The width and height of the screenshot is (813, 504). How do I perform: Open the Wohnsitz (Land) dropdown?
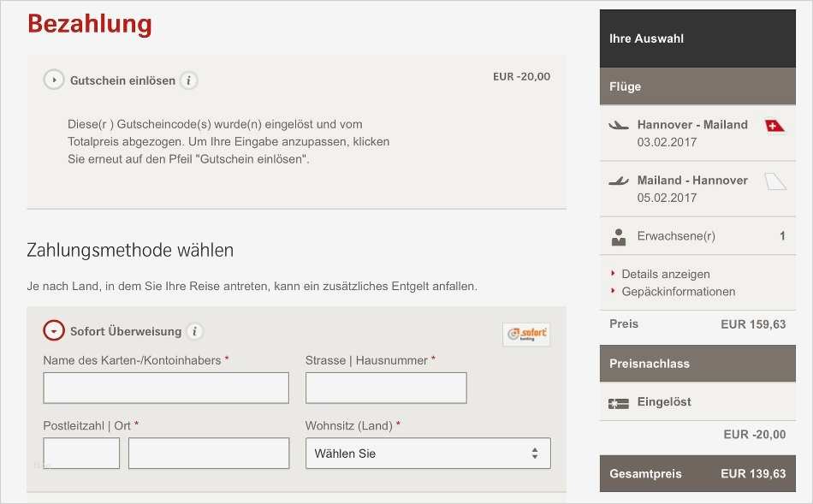tap(427, 453)
